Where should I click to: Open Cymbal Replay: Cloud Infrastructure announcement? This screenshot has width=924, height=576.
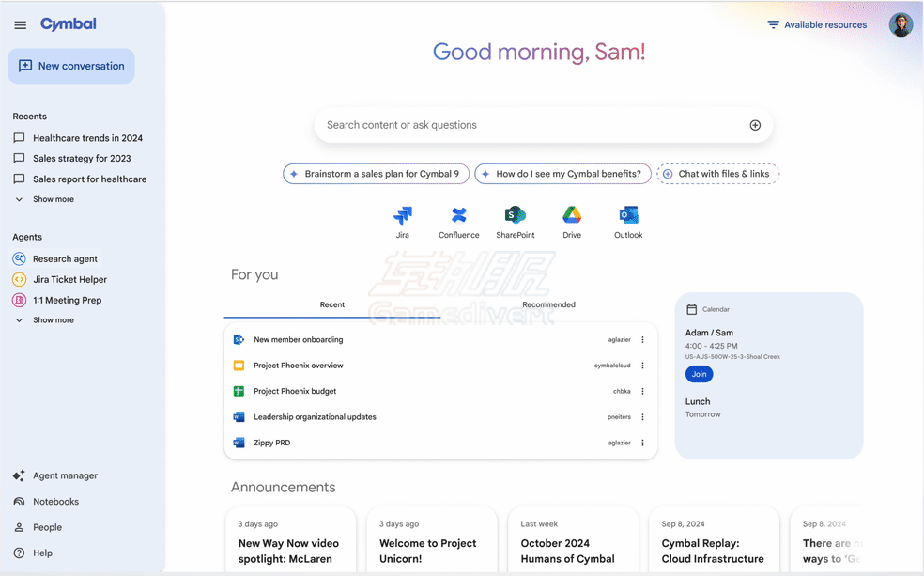click(714, 541)
